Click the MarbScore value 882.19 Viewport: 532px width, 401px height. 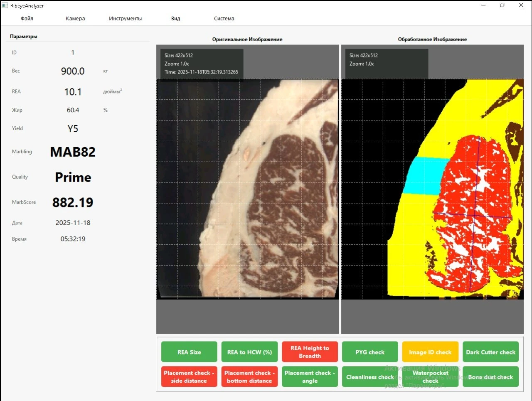coord(73,202)
